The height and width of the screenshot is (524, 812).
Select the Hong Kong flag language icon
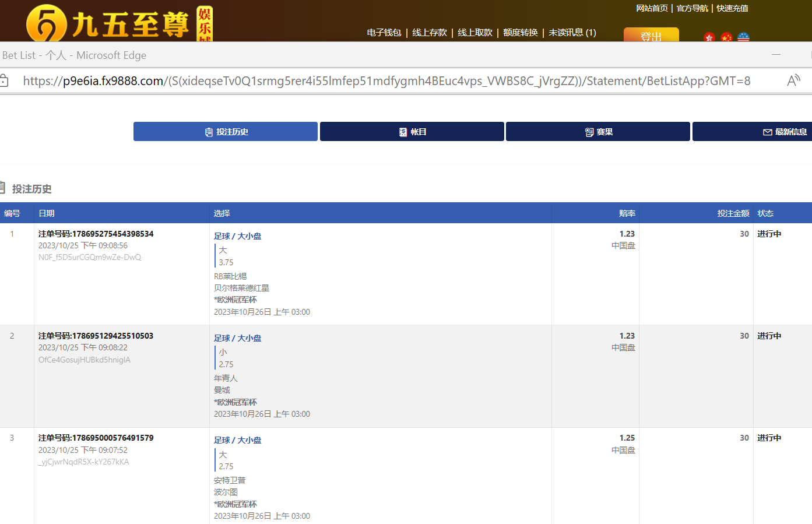(709, 37)
